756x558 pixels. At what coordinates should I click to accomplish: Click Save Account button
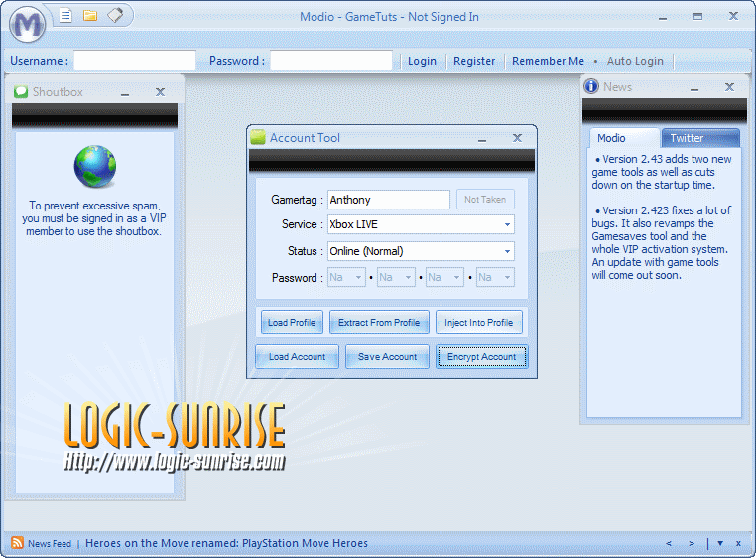coord(387,356)
